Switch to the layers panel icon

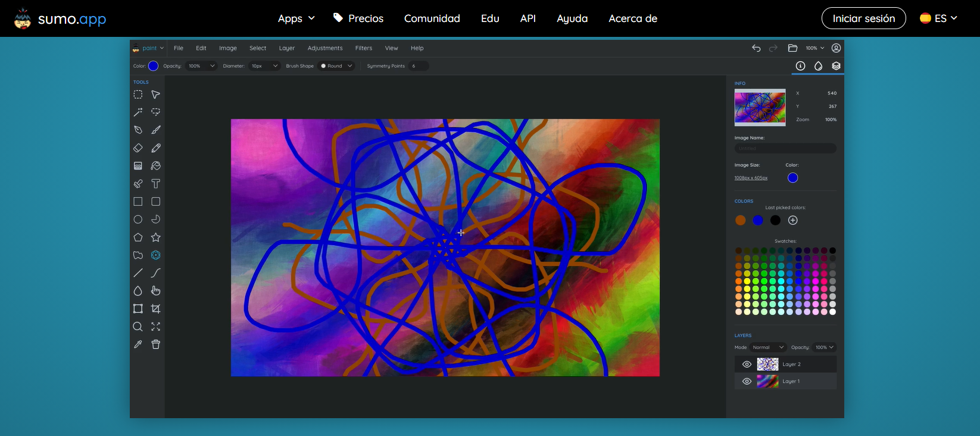pos(836,66)
